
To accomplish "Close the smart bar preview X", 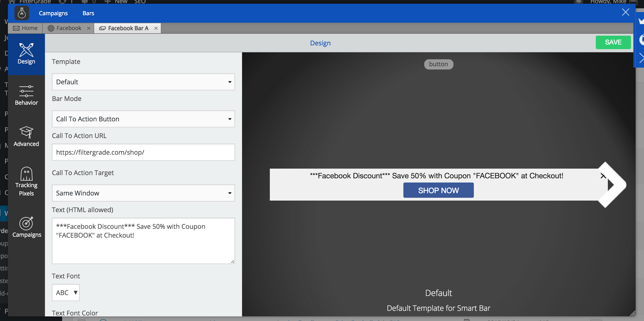I will point(603,176).
